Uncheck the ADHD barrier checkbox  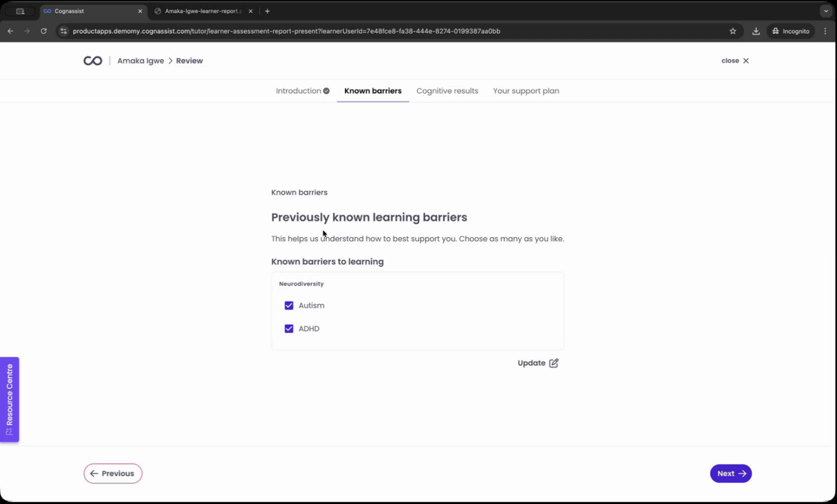(x=289, y=328)
